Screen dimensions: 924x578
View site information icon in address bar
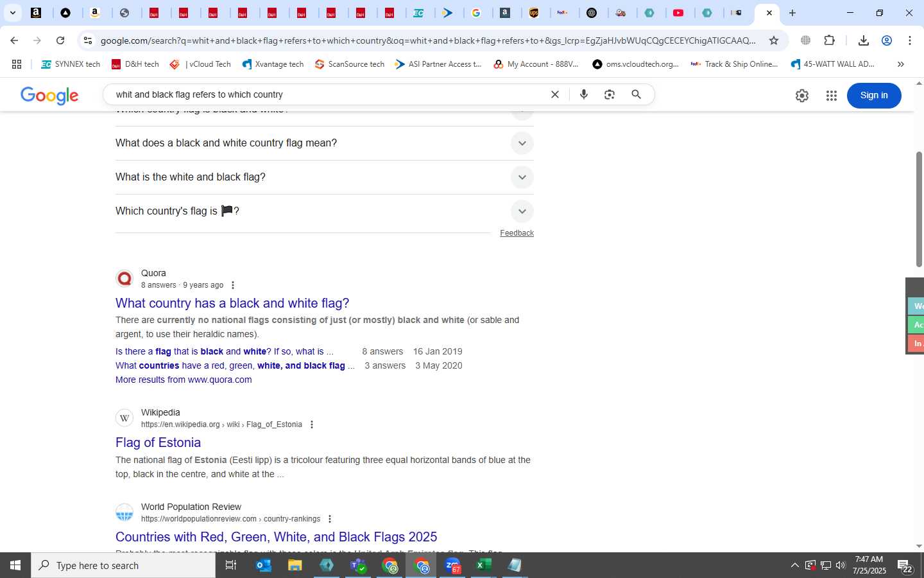coord(88,40)
